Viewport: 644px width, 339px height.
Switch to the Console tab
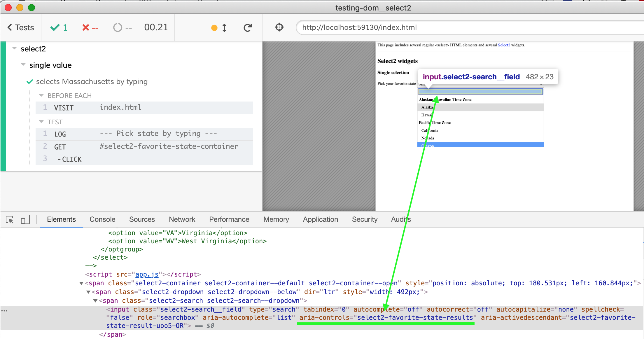pos(102,219)
